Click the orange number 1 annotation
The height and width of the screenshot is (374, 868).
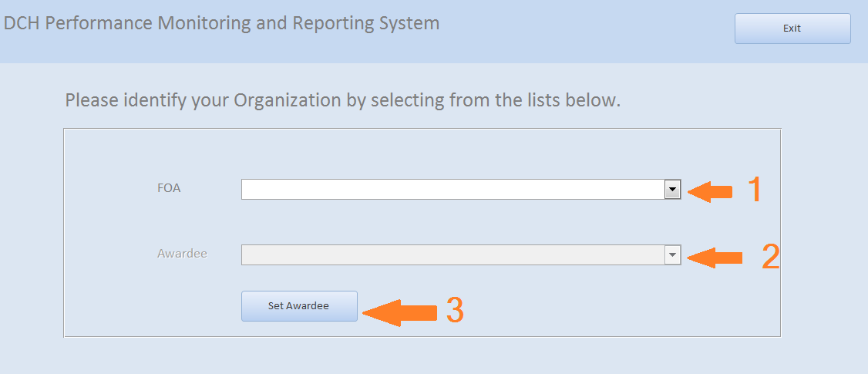coord(755,190)
